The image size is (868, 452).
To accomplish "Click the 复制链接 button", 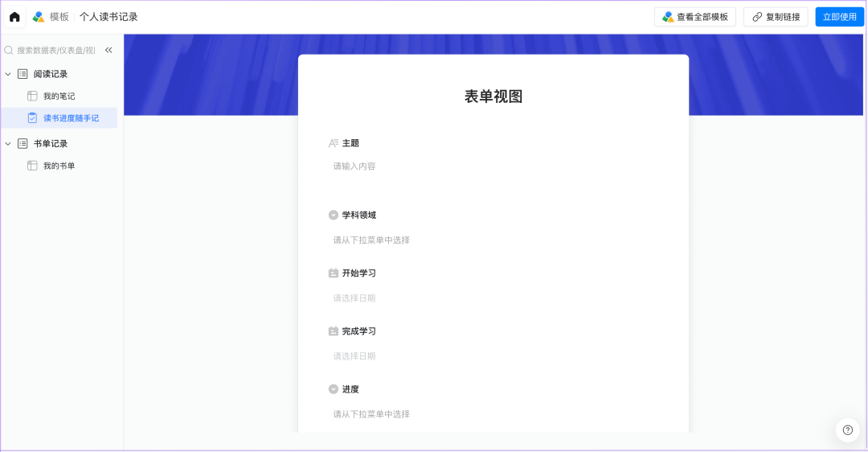I will tap(776, 17).
